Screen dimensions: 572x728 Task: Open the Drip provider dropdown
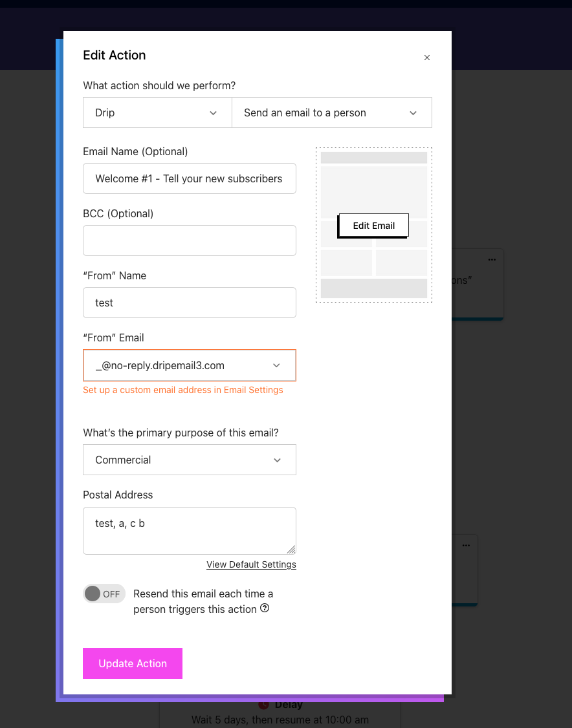point(157,112)
